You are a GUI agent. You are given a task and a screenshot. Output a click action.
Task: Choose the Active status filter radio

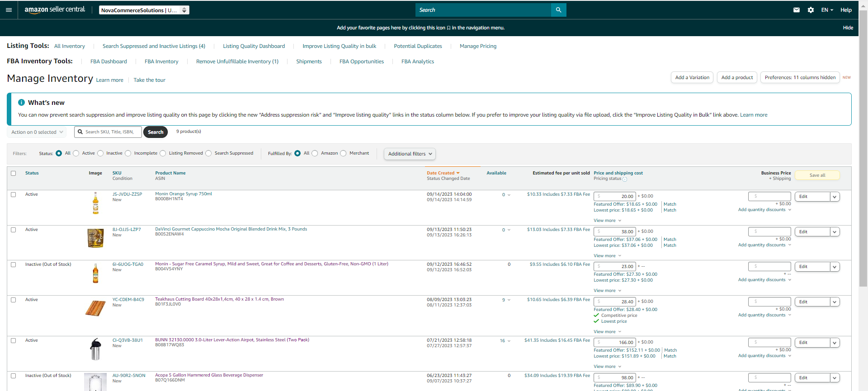coord(76,153)
